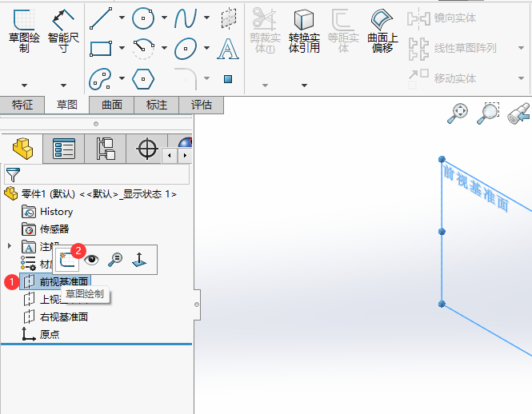This screenshot has height=414, width=532.
Task: Select the Point sketch tool
Action: [228, 79]
